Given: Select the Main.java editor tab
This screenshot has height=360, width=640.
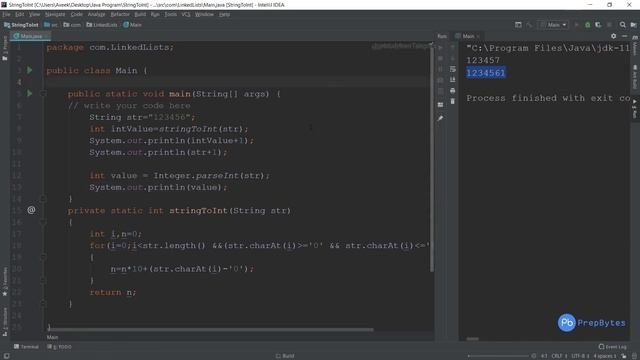Looking at the screenshot, I should click(x=31, y=36).
